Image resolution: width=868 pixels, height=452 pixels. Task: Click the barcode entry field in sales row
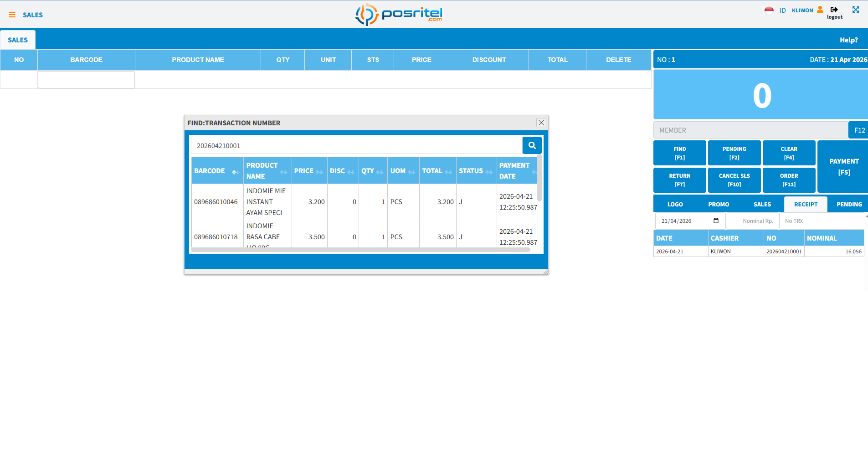(86, 80)
